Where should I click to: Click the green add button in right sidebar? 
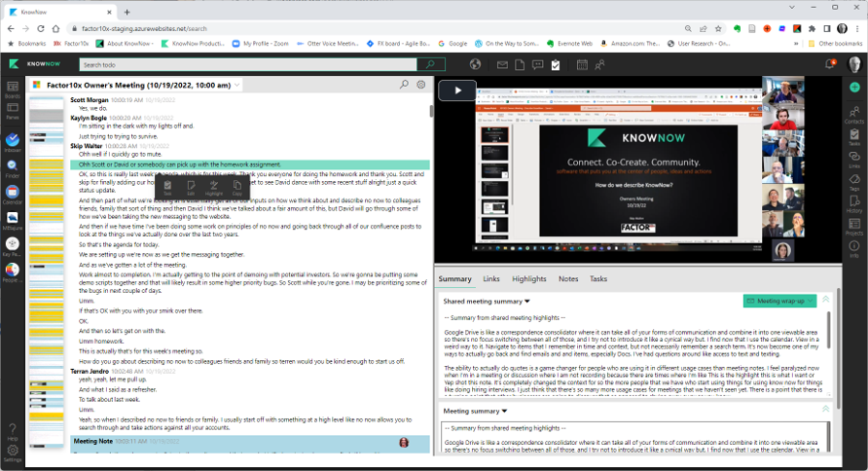tap(854, 88)
